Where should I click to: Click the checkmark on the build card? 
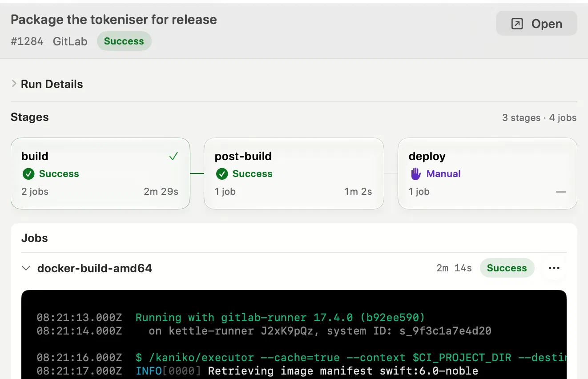(173, 156)
